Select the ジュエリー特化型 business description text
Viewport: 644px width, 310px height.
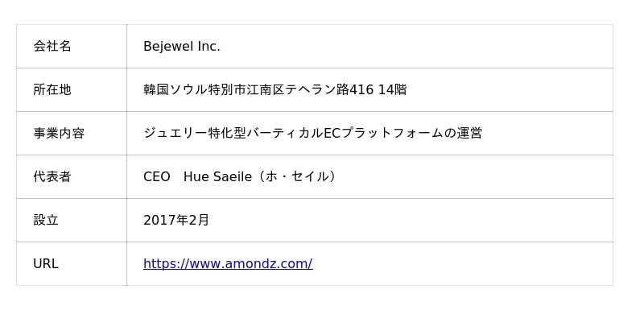click(x=312, y=133)
